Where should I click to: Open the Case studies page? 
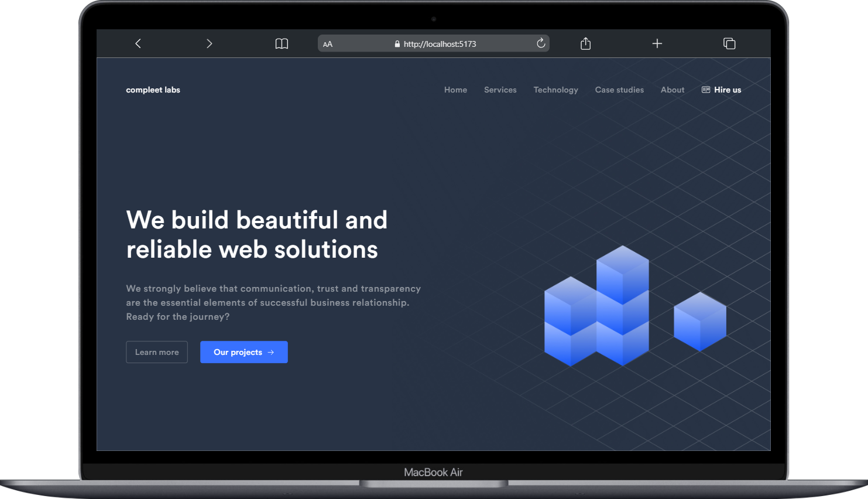click(619, 90)
